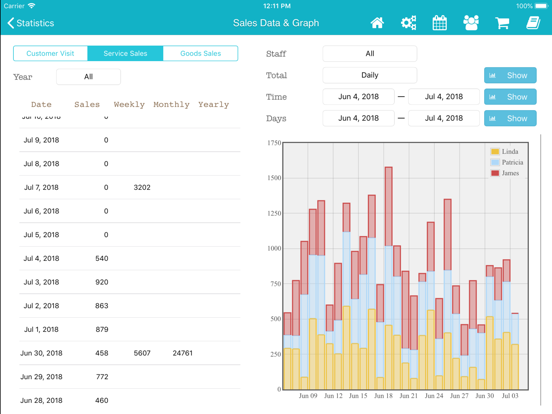Image resolution: width=552 pixels, height=414 pixels.
Task: Open customers group icon
Action: (471, 23)
